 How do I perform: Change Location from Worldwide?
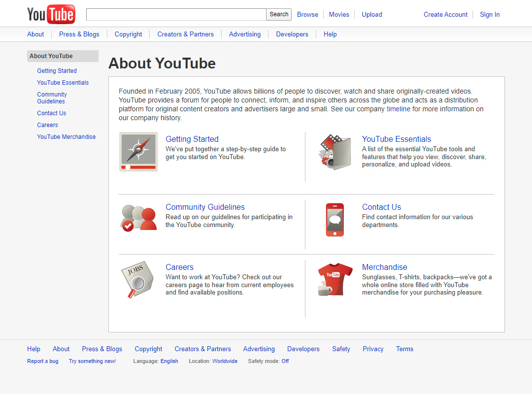225,361
